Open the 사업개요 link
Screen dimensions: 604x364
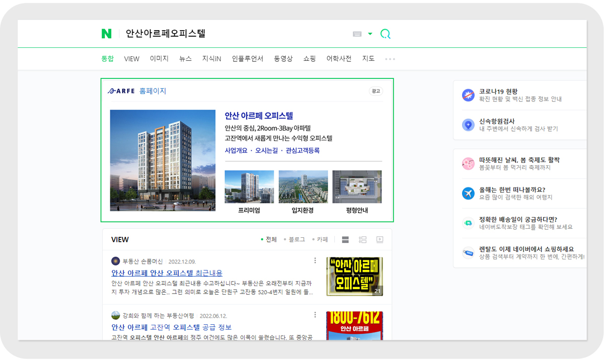click(236, 150)
